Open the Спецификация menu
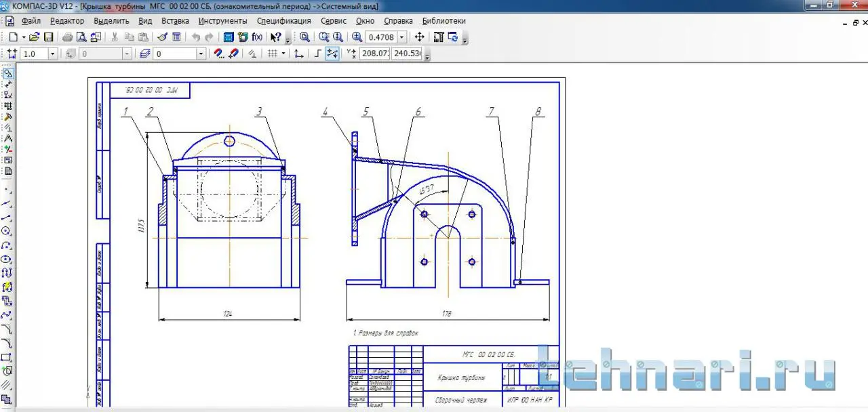This screenshot has width=868, height=412. click(283, 21)
